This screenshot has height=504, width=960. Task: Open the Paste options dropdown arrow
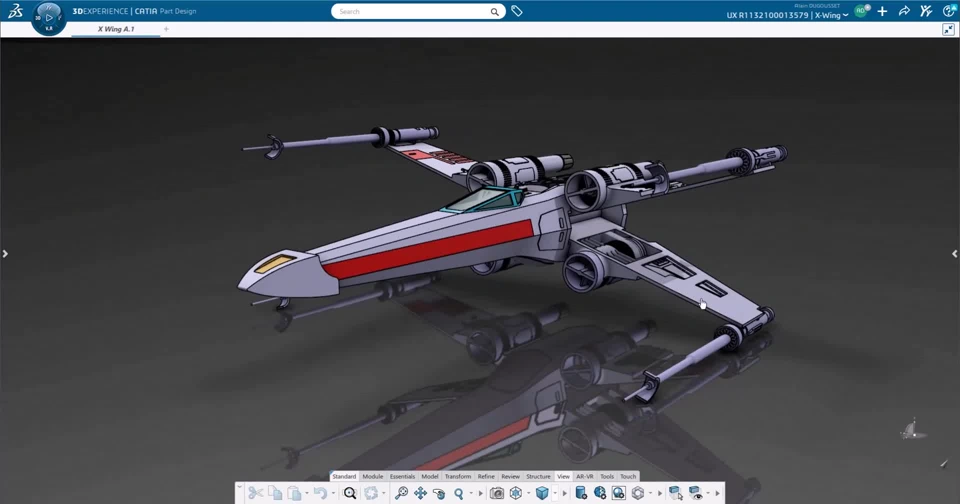pos(307,494)
